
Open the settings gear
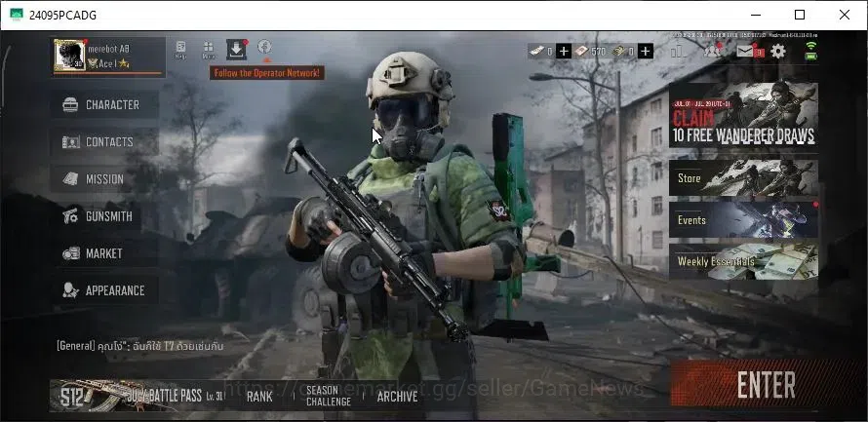point(777,52)
